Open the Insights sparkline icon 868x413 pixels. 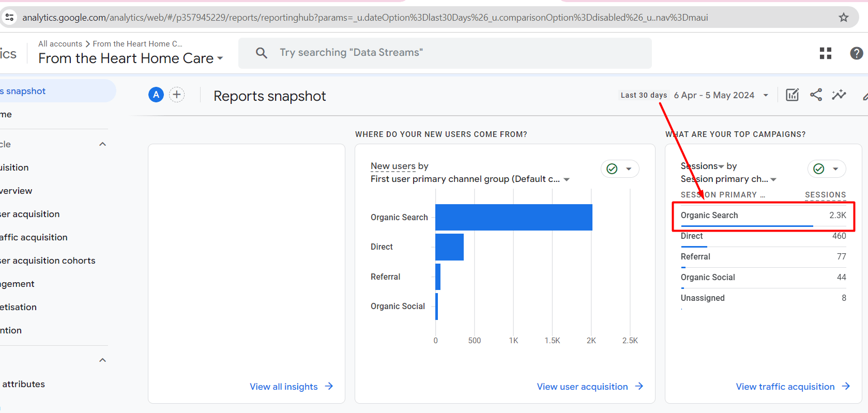(x=839, y=95)
